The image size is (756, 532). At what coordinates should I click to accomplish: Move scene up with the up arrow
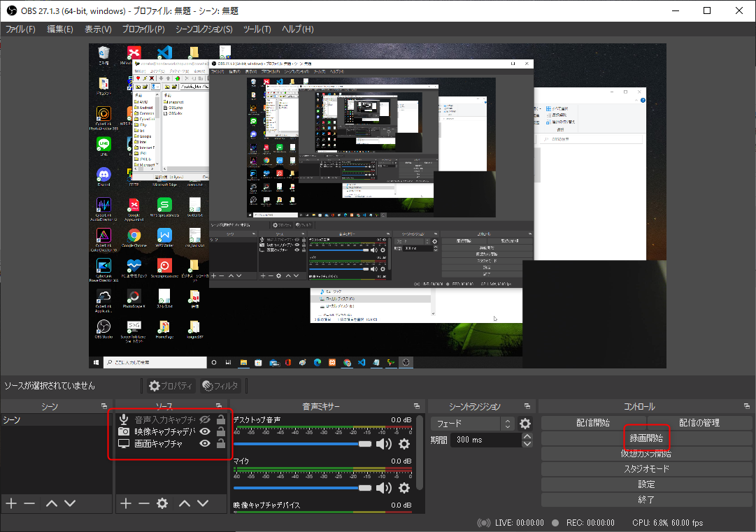(x=52, y=503)
